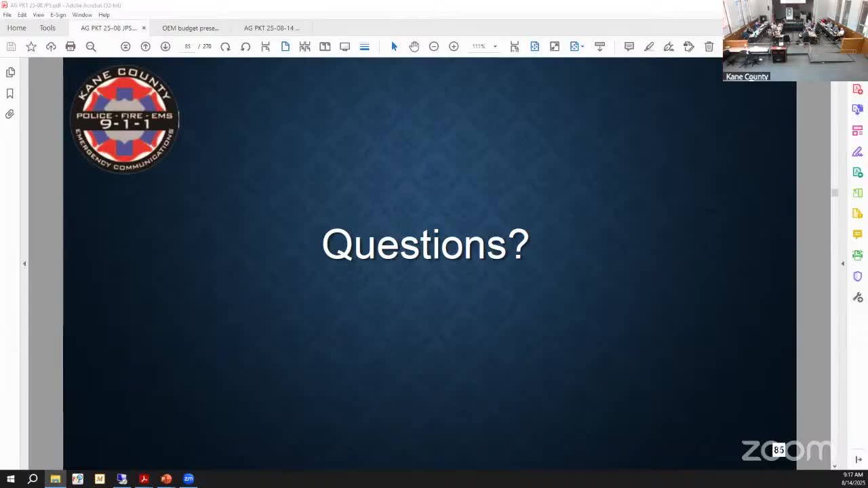The height and width of the screenshot is (488, 868).
Task: Open the Protect shield tool
Action: click(x=857, y=277)
